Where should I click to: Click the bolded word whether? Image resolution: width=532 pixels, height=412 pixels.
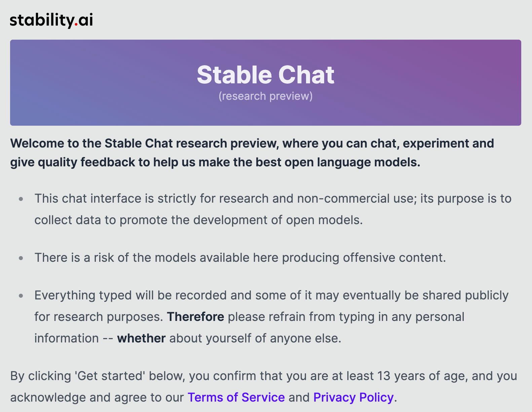click(x=141, y=338)
